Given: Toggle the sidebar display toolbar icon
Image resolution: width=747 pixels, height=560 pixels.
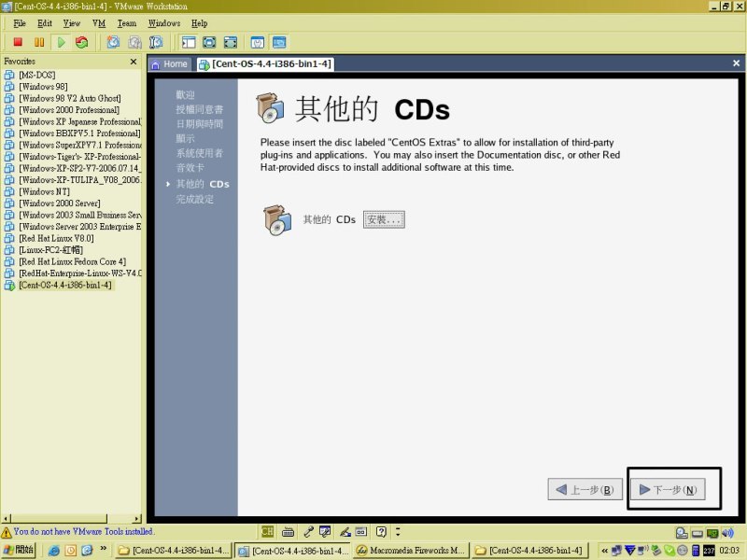Looking at the screenshot, I should tap(189, 42).
